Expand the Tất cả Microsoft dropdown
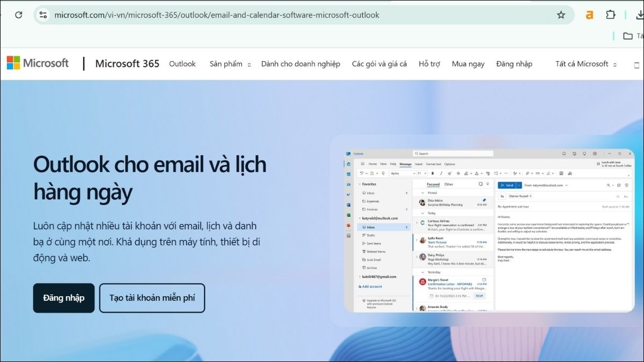The width and height of the screenshot is (644, 362). click(x=586, y=64)
